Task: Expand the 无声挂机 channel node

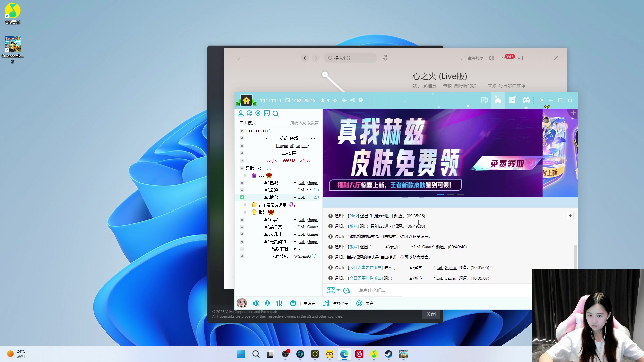Action: pos(242,256)
